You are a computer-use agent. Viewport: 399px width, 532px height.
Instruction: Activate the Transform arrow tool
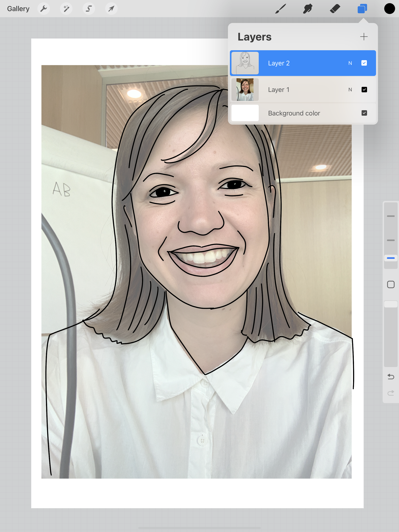tap(111, 9)
